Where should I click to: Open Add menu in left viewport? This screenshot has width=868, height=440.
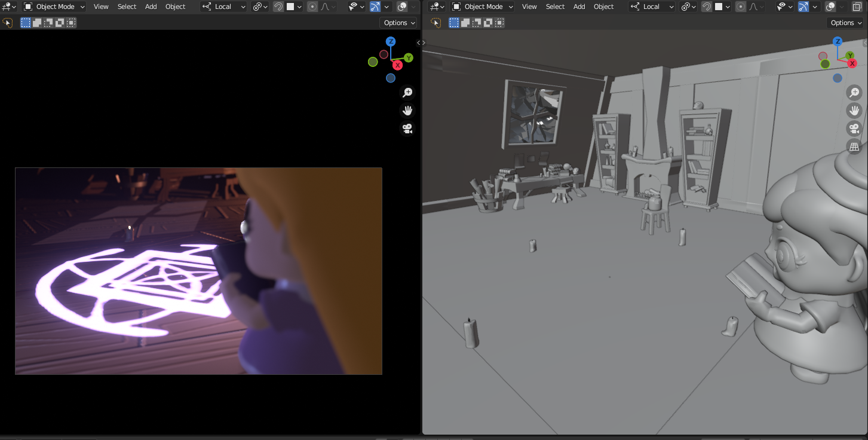(x=151, y=7)
